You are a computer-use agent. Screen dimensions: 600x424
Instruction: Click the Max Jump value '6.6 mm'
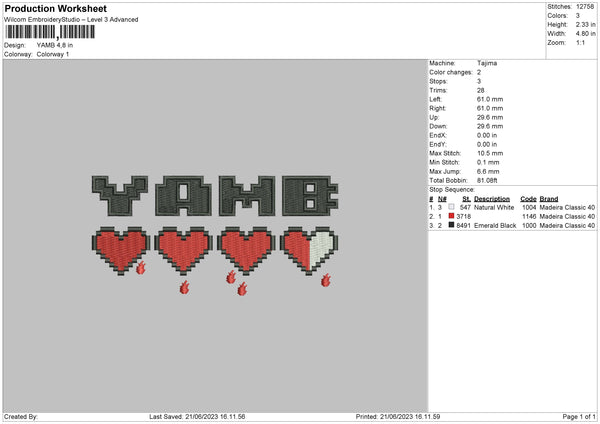[488, 171]
